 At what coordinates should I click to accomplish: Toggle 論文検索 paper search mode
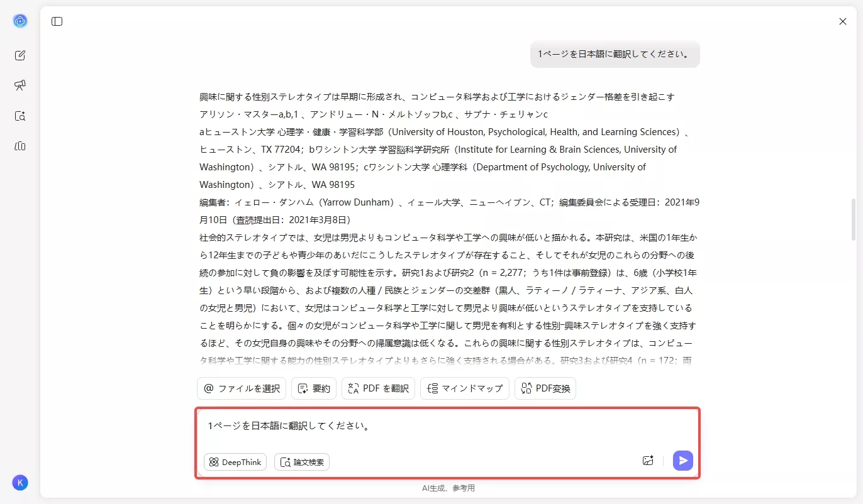click(302, 462)
